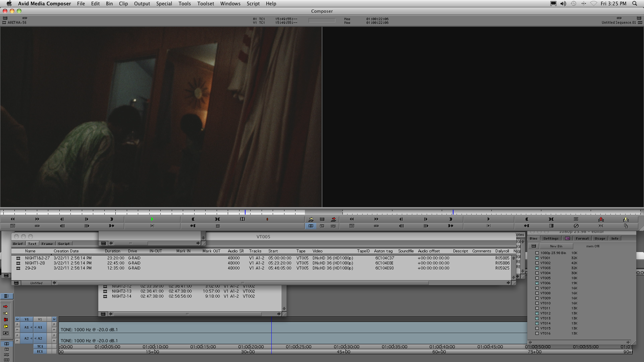Click the yellow Extract icon under record monitor
Screen dimensions: 644x362
(626, 219)
